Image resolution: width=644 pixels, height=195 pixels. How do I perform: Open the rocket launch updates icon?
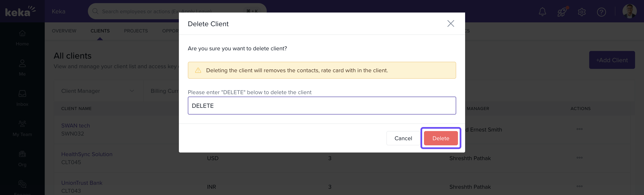(x=562, y=12)
